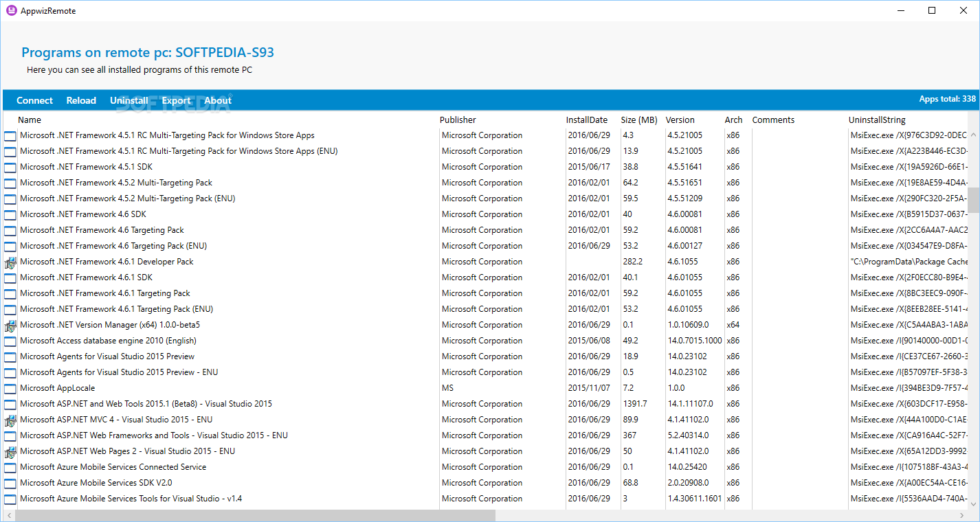
Task: Click icon of Microsoft AppLocale row
Action: [x=10, y=388]
